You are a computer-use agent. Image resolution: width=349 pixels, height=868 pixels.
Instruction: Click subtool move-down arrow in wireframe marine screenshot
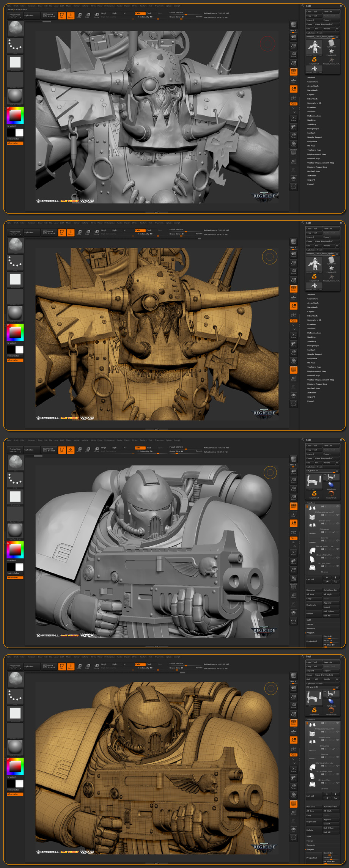tap(335, 794)
